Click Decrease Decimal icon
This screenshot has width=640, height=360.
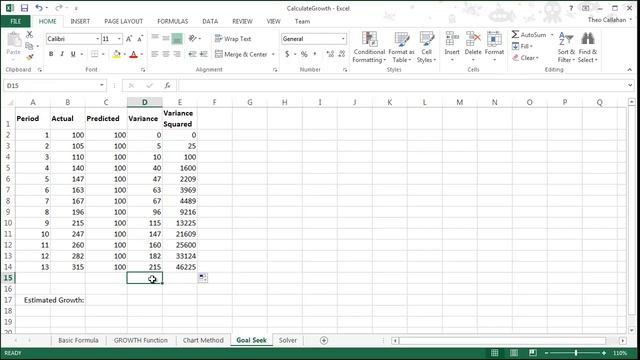(342, 54)
